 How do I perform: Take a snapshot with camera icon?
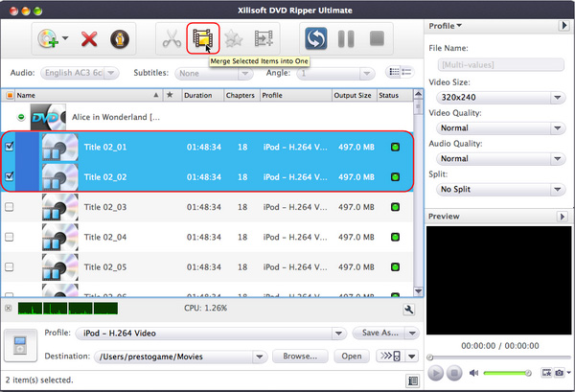[560, 373]
